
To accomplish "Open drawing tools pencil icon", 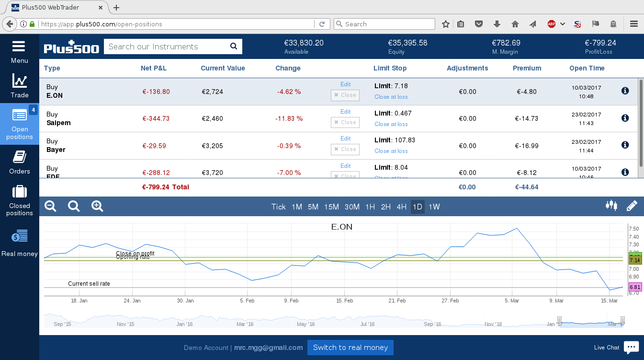I will tap(632, 206).
